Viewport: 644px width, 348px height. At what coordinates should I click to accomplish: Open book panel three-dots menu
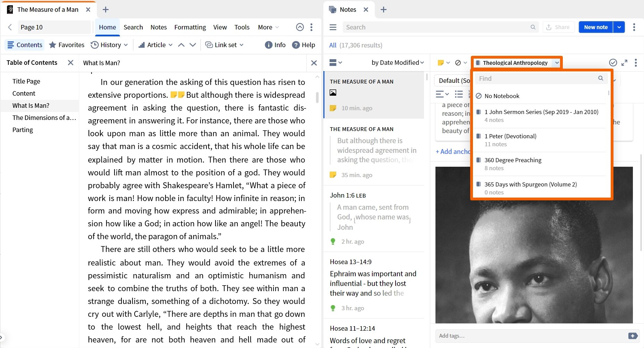click(311, 27)
